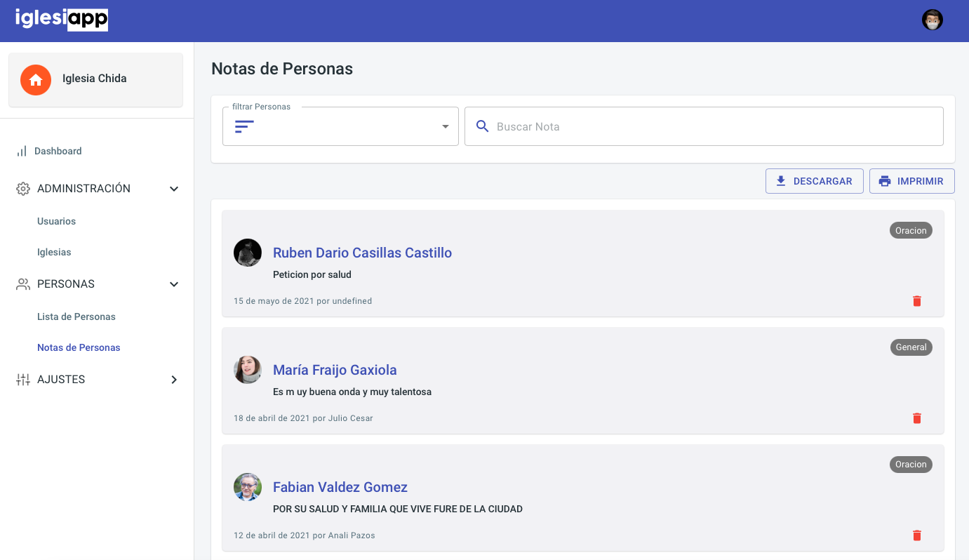This screenshot has height=560, width=969.
Task: Click the filter lines icon
Action: [x=244, y=126]
